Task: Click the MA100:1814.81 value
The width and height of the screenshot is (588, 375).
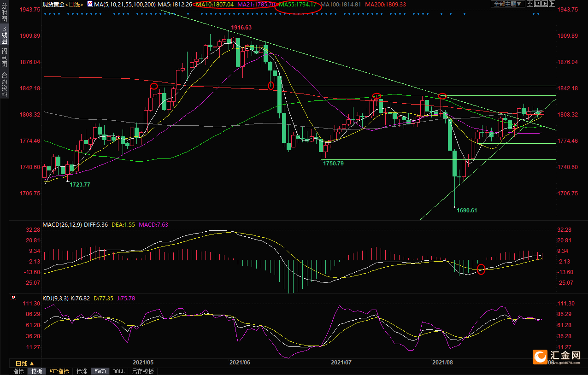Action: [340, 4]
